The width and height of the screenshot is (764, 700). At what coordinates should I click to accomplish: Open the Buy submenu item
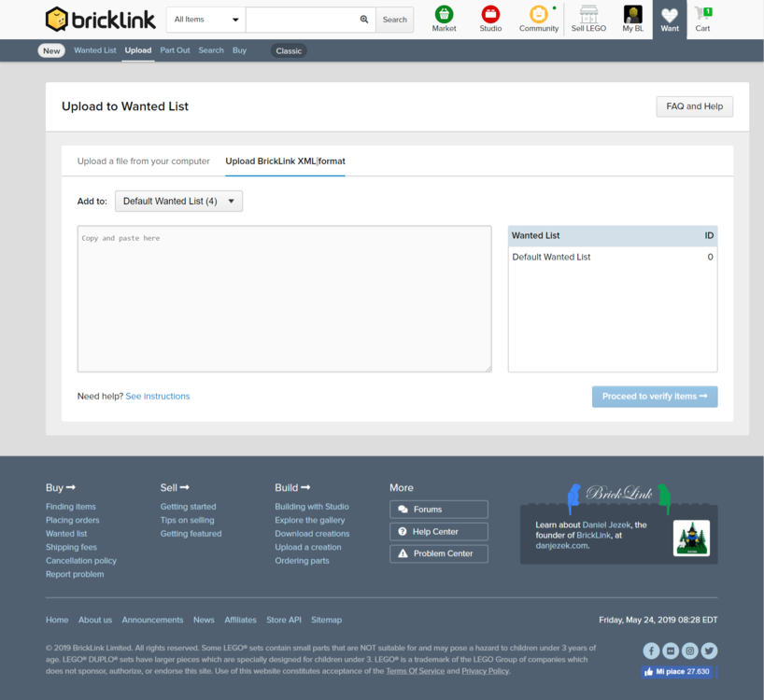[x=239, y=50]
